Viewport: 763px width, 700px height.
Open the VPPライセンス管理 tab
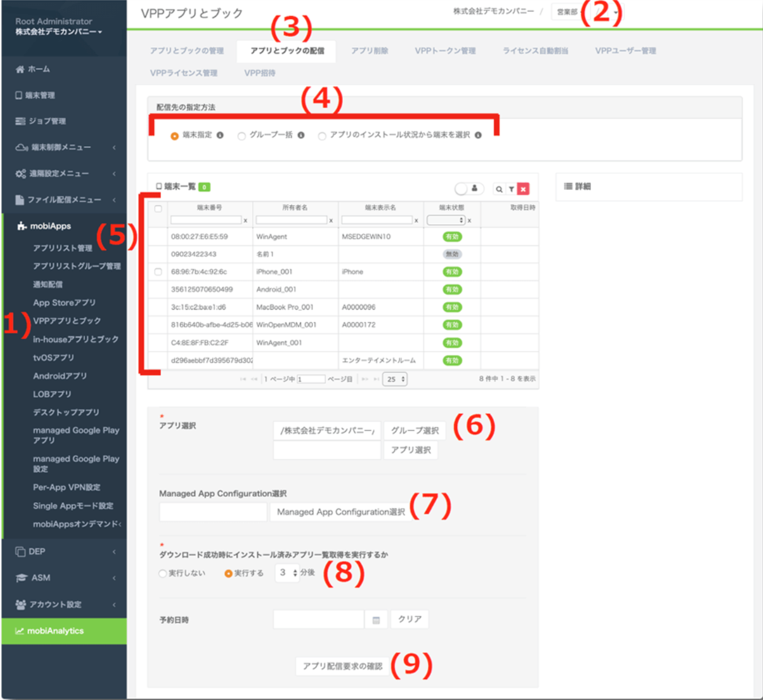point(184,73)
